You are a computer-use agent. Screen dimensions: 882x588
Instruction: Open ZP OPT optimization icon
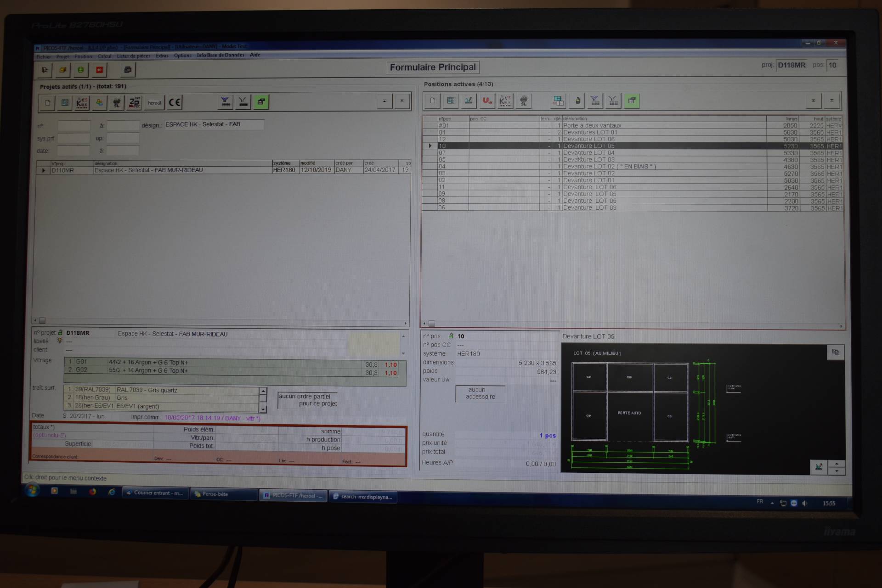pyautogui.click(x=134, y=102)
